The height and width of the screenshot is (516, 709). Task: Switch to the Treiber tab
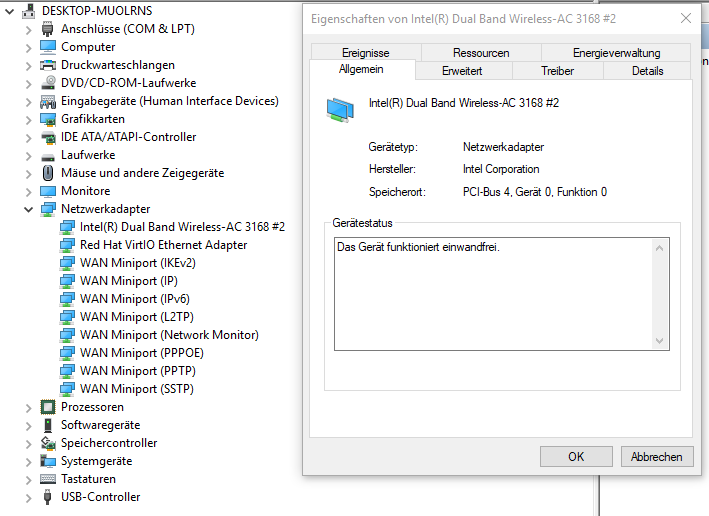(557, 71)
